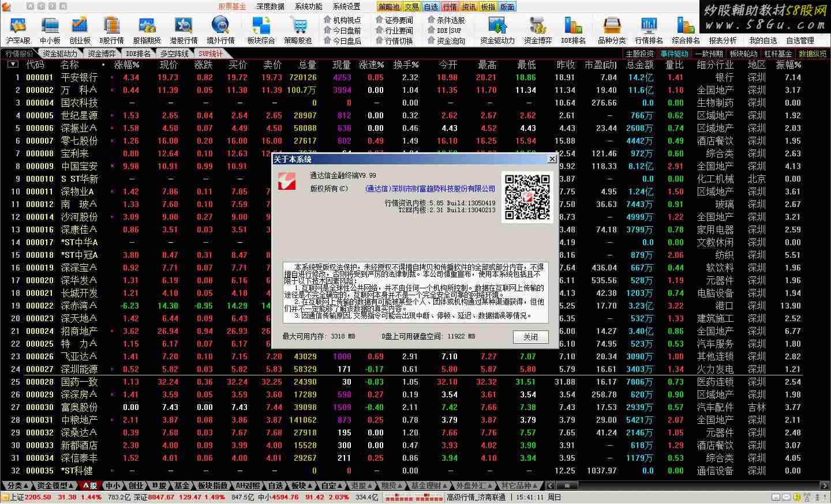Open 报表分析 toolbar button

coord(723,40)
